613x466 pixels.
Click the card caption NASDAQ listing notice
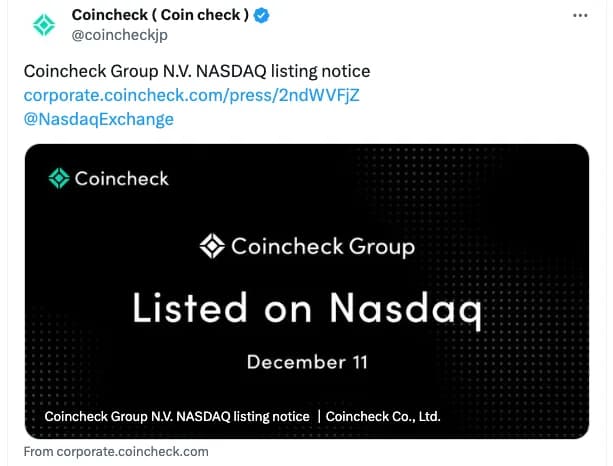177,416
